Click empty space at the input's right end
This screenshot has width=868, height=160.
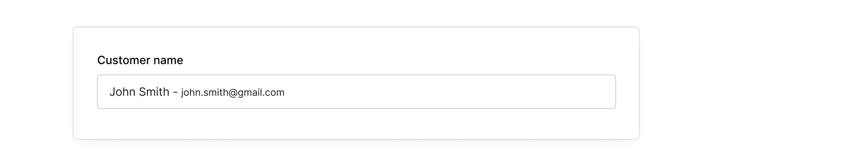[x=564, y=92]
